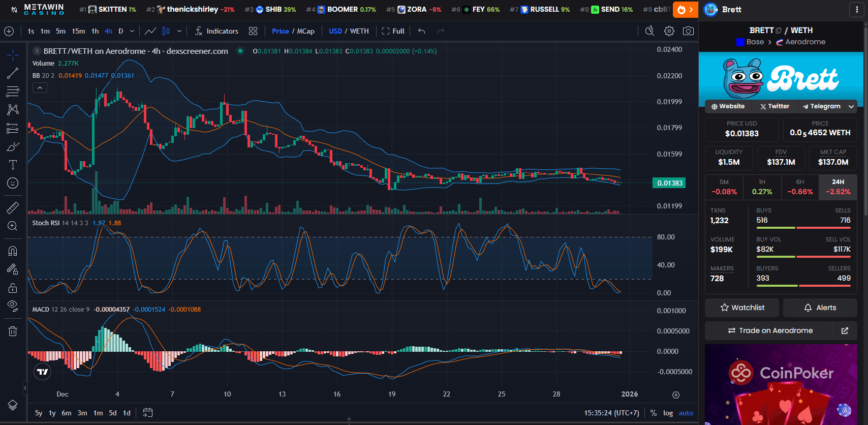Click the trash remove drawings icon
This screenshot has width=868, height=425.
point(13,331)
